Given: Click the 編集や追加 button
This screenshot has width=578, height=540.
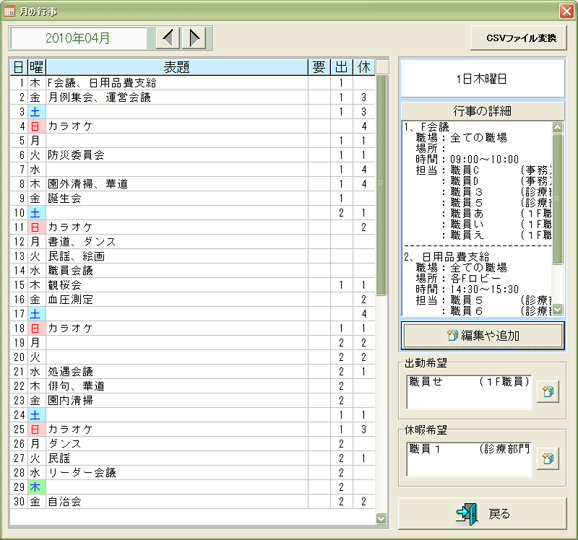Looking at the screenshot, I should click(483, 336).
